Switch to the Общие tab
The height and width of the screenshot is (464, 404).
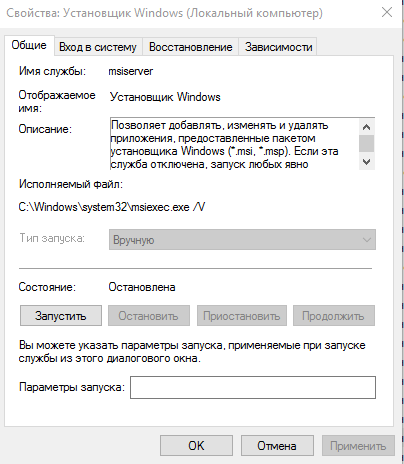[x=29, y=45]
